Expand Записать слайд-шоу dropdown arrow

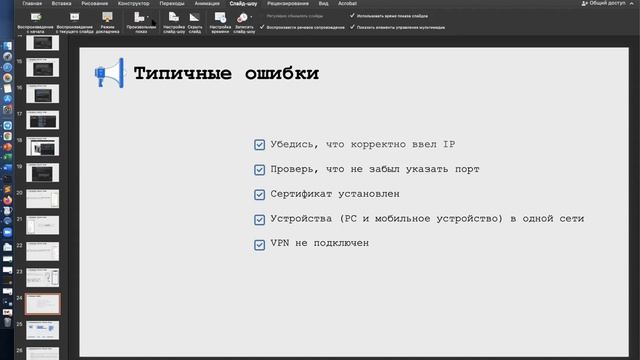251,18
